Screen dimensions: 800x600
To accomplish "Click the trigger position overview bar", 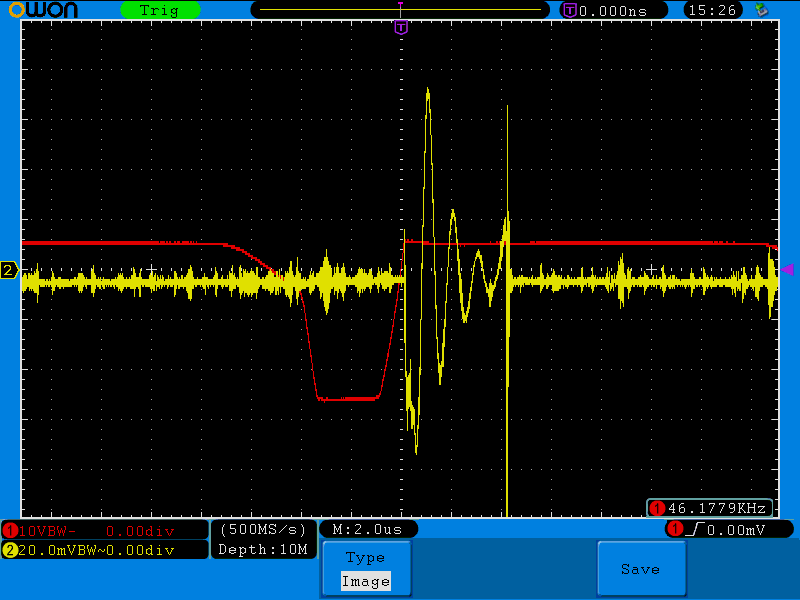I will pos(400,10).
